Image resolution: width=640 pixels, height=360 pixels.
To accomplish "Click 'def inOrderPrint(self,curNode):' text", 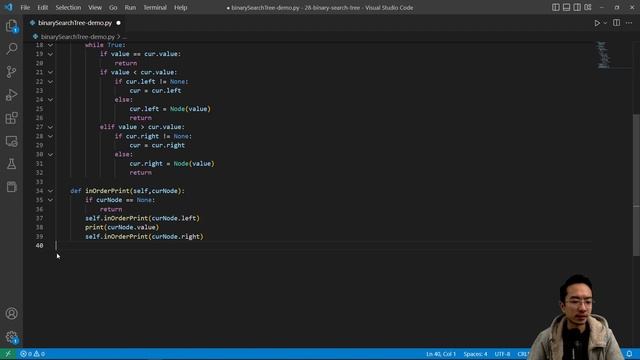I will coord(127,191).
